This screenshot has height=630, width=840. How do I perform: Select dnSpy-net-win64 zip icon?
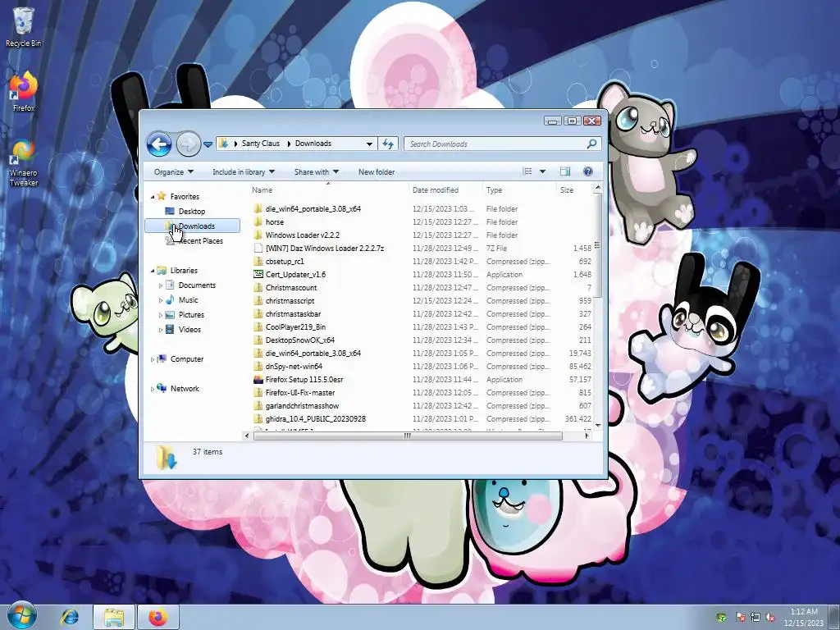pos(258,367)
